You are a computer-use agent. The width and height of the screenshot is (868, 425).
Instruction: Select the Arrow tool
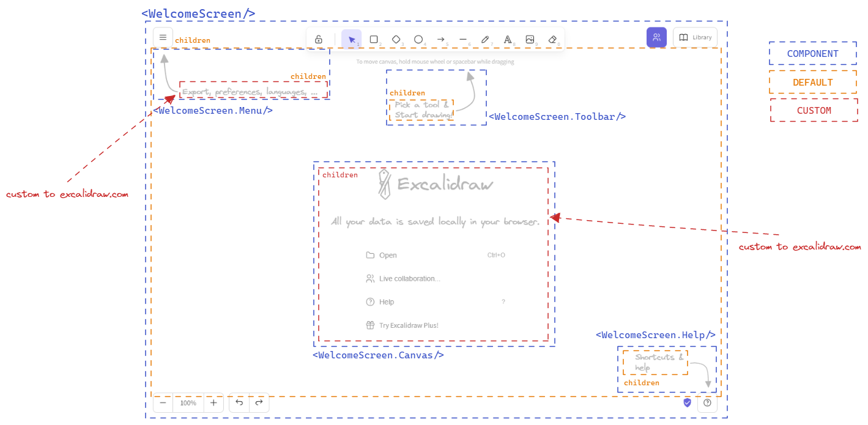(x=441, y=39)
